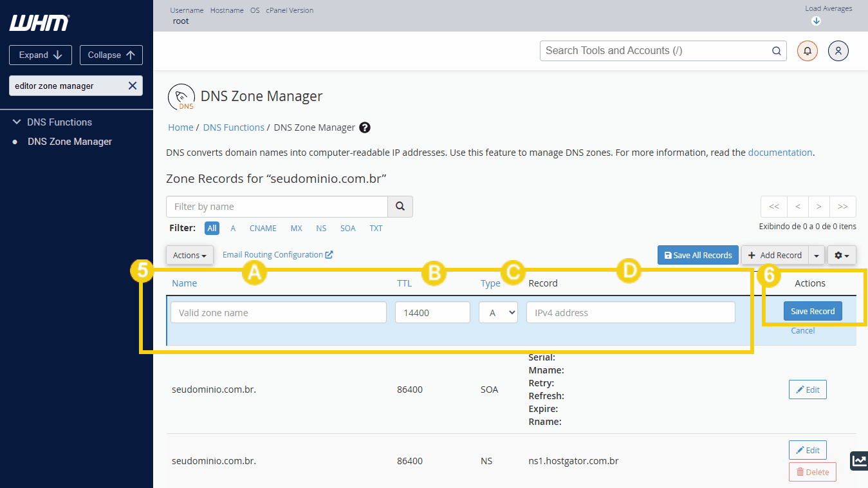Click the Home breadcrumb link

(x=181, y=127)
